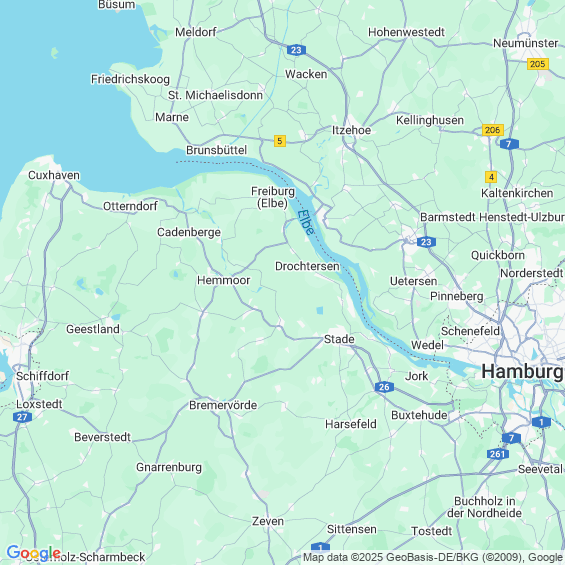Image resolution: width=565 pixels, height=565 pixels.
Task: Select the blue 7 shield below the 206 shield
Action: pyautogui.click(x=509, y=144)
